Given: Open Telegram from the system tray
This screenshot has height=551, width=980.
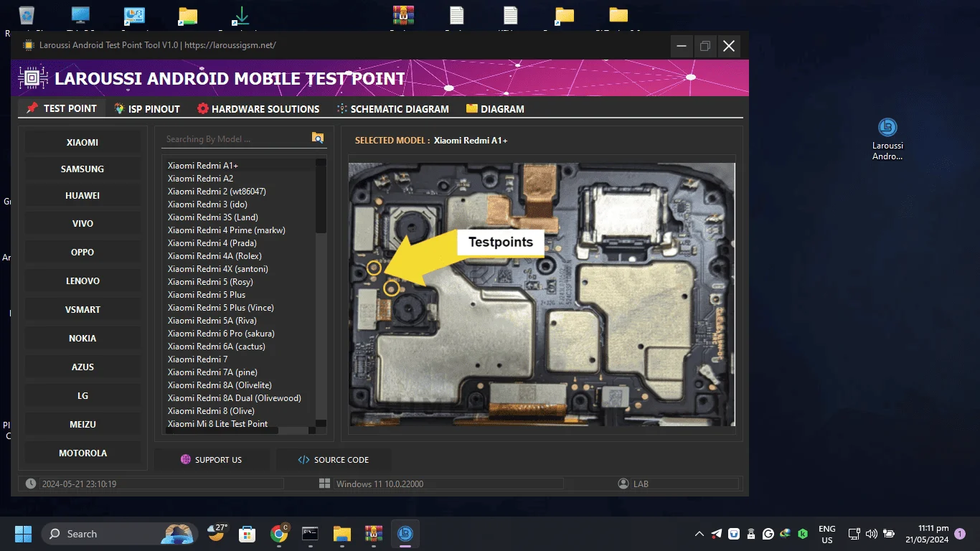Looking at the screenshot, I should pyautogui.click(x=717, y=534).
